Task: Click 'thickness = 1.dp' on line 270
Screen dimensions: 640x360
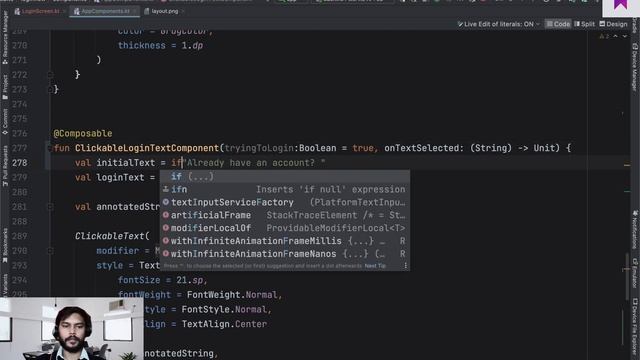Action: [160, 45]
